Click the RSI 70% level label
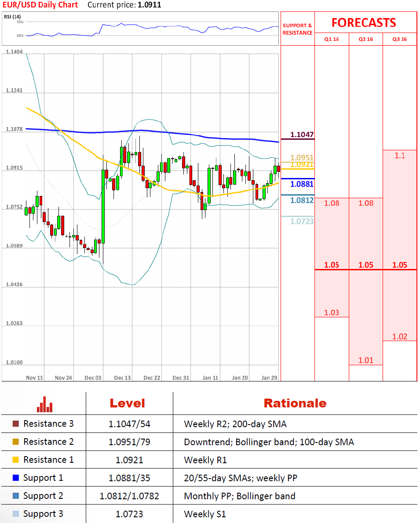420x523 pixels. 20,22
